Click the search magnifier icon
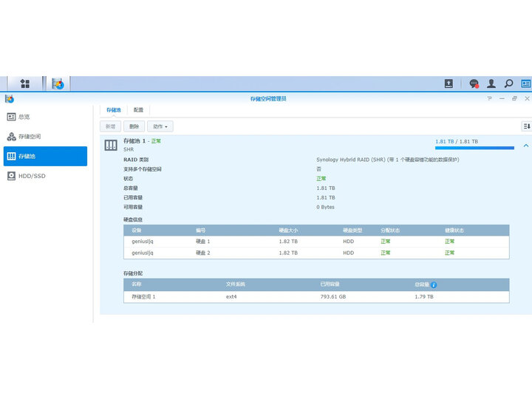 tap(508, 84)
